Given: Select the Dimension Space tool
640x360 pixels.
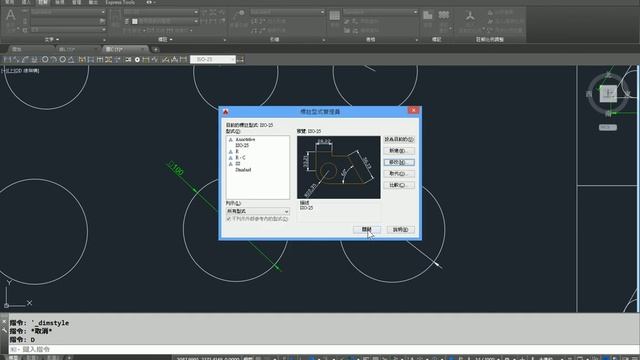Looking at the screenshot, I should click(x=109, y=60).
